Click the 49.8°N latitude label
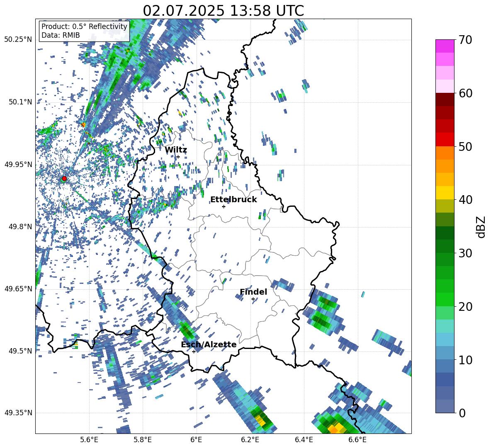 [20, 227]
